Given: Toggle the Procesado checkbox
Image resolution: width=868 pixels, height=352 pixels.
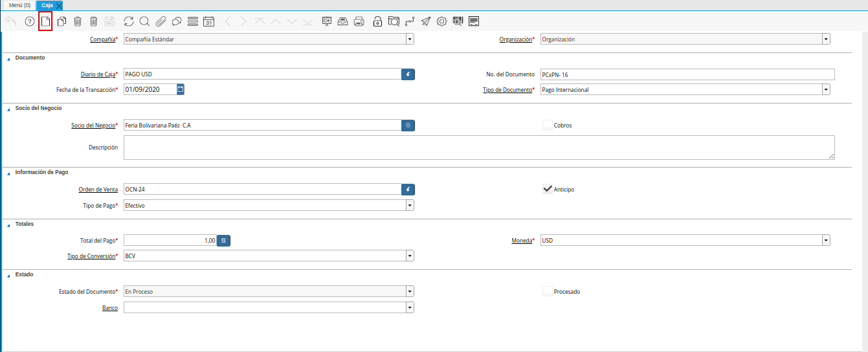Looking at the screenshot, I should point(548,291).
